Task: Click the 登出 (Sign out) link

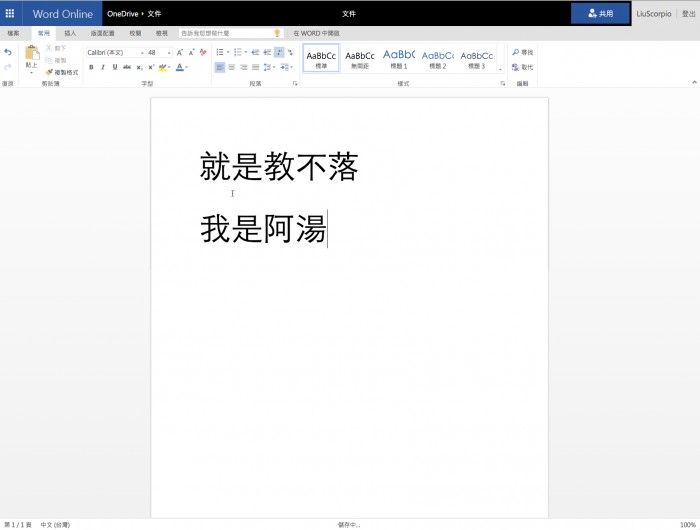Action: (688, 14)
